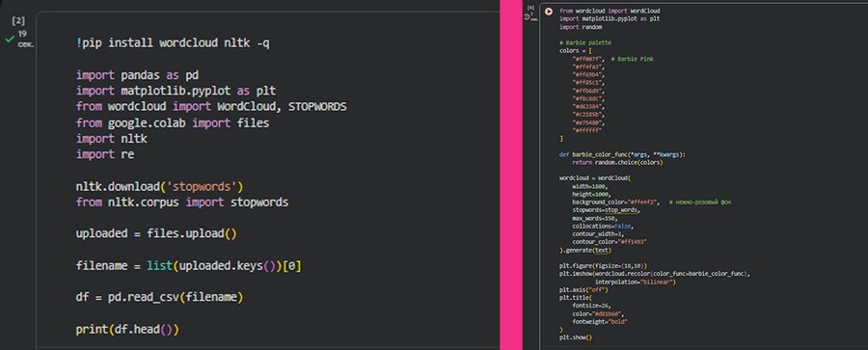
Task: Click 'from wordcloud import WordCloud' in right cell
Action: tap(610, 11)
